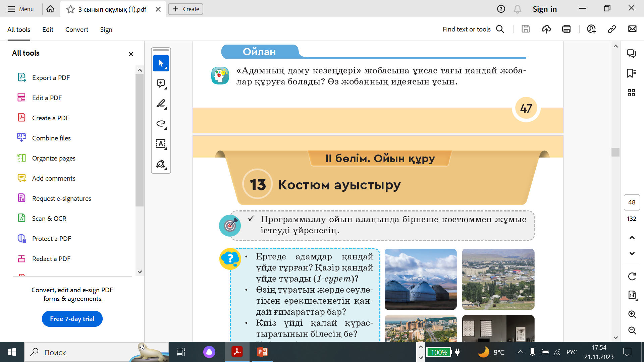Select the freehand draw lasso tool
Image resolution: width=644 pixels, height=362 pixels.
click(161, 124)
